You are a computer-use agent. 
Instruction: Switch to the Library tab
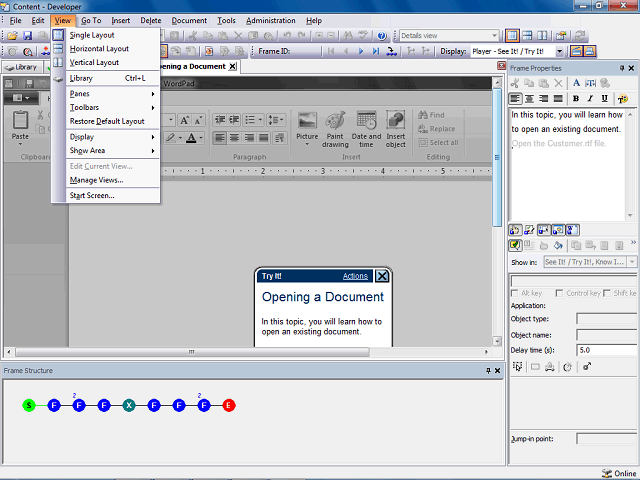pyautogui.click(x=22, y=67)
